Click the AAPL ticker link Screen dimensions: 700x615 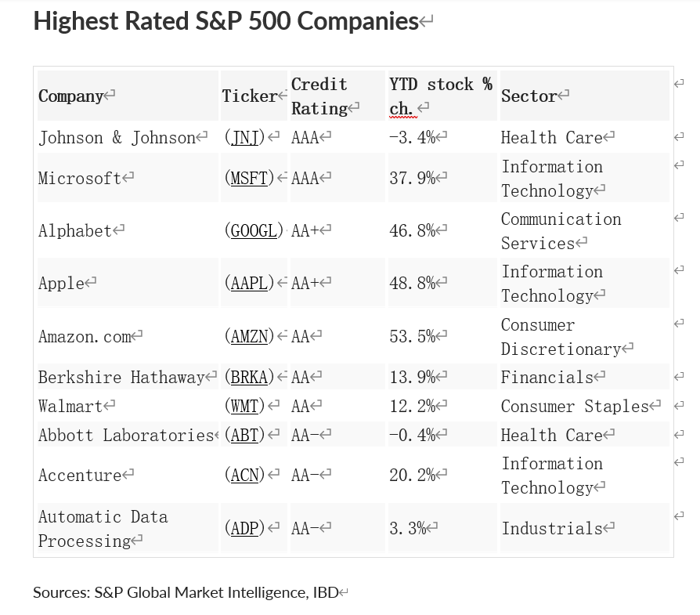click(x=250, y=283)
